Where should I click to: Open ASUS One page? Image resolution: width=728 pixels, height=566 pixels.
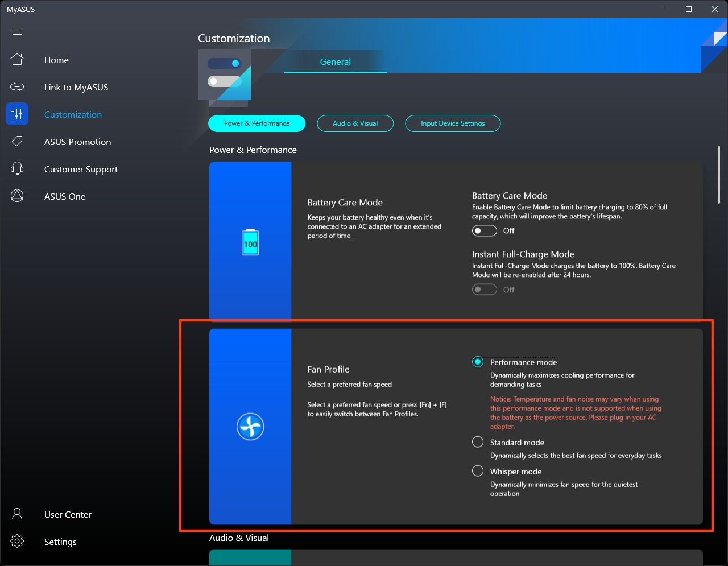pyautogui.click(x=65, y=196)
